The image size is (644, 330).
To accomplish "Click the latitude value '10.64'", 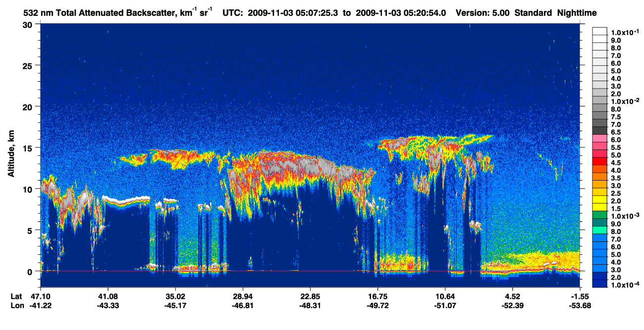I will pyautogui.click(x=445, y=296).
